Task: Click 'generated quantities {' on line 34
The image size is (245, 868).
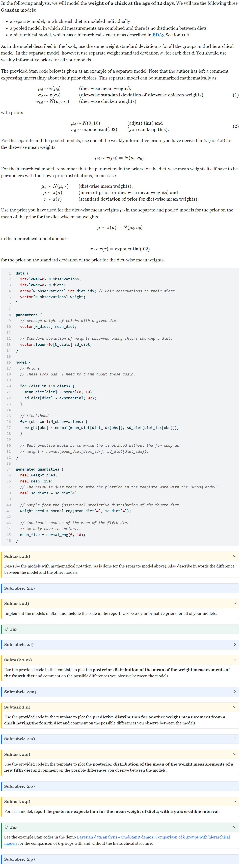Action: coord(39,469)
